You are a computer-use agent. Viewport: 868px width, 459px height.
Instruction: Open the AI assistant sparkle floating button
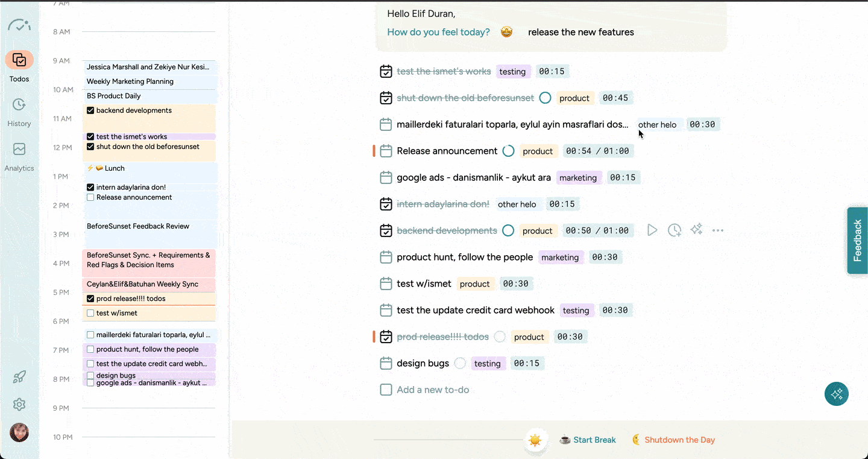click(x=837, y=394)
